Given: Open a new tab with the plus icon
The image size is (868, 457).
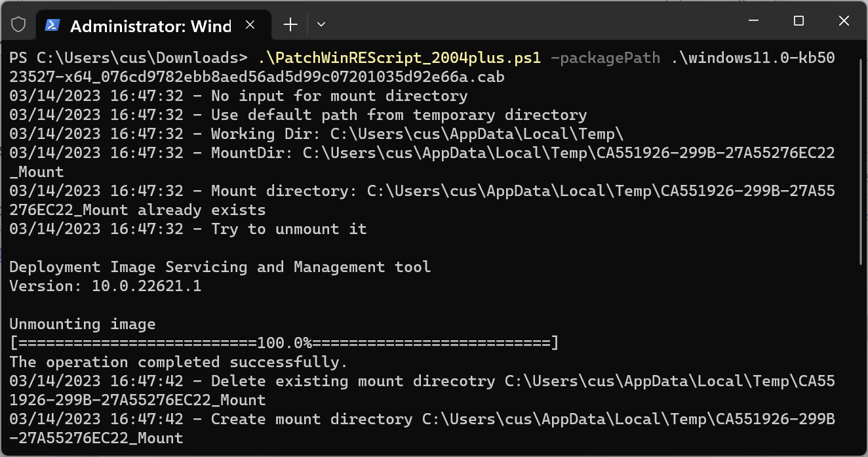Looking at the screenshot, I should click(x=290, y=24).
